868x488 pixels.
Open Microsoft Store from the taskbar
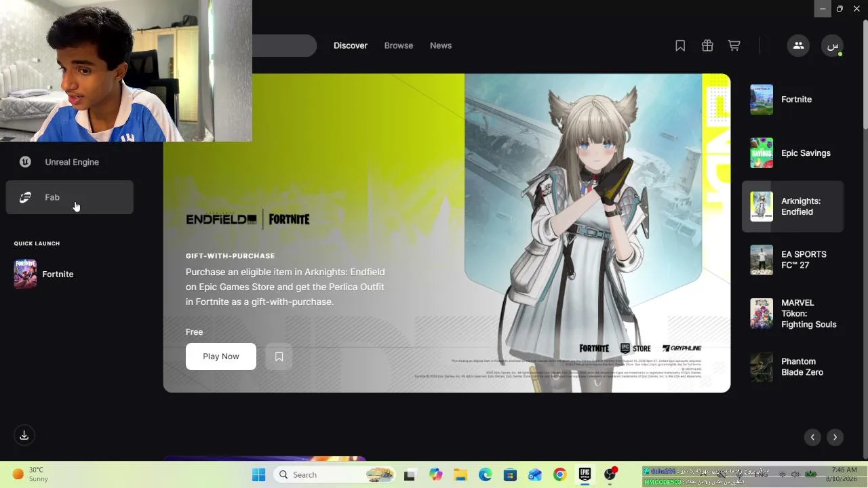click(510, 475)
